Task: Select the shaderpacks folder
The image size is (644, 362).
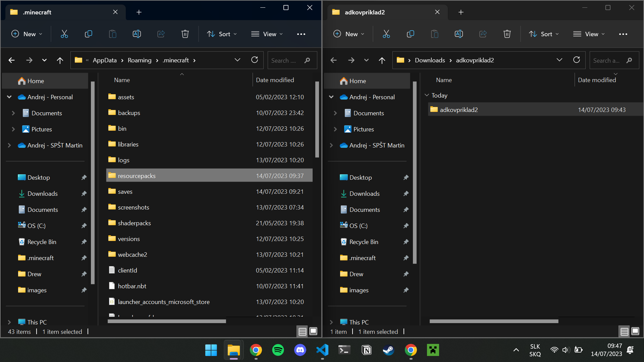Action: point(209,223)
